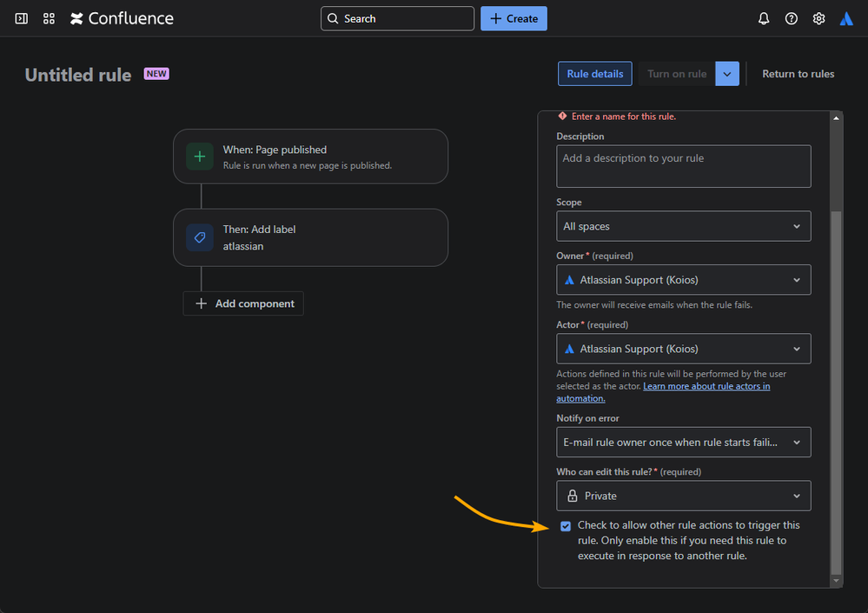The width and height of the screenshot is (868, 613).
Task: Uncheck allow other rule actions to trigger
Action: pos(565,526)
